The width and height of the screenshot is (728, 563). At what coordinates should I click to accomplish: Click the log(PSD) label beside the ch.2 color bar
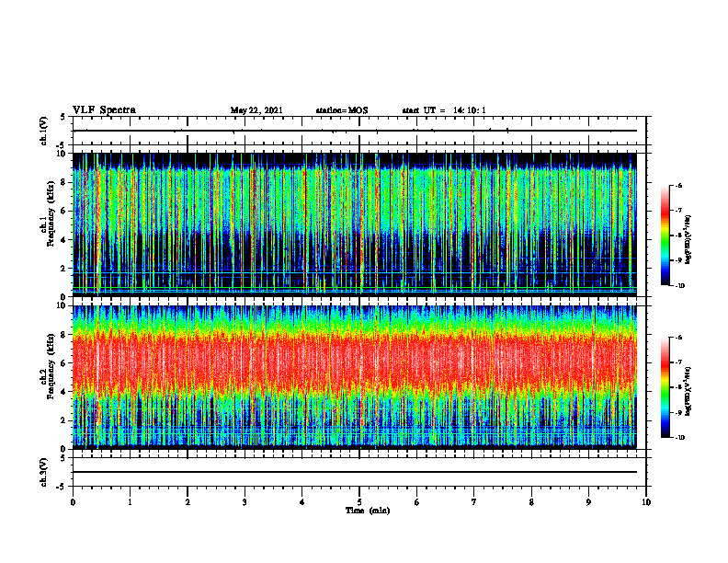tap(688, 392)
